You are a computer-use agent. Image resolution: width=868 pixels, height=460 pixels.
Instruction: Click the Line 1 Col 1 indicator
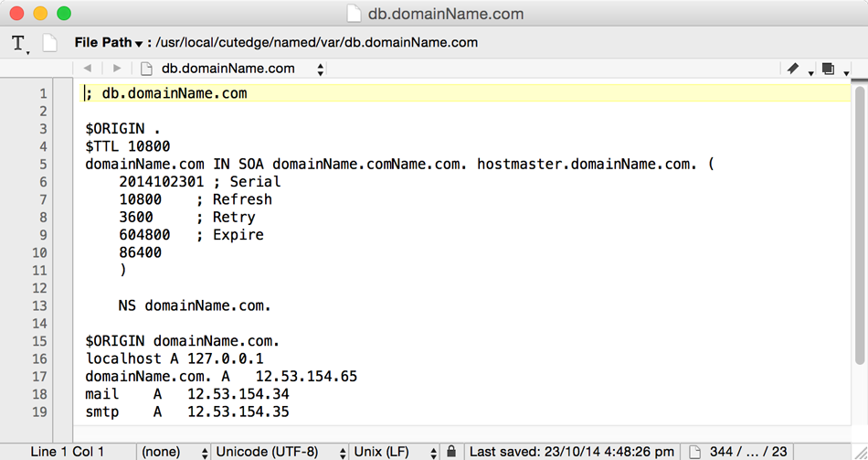[x=67, y=452]
